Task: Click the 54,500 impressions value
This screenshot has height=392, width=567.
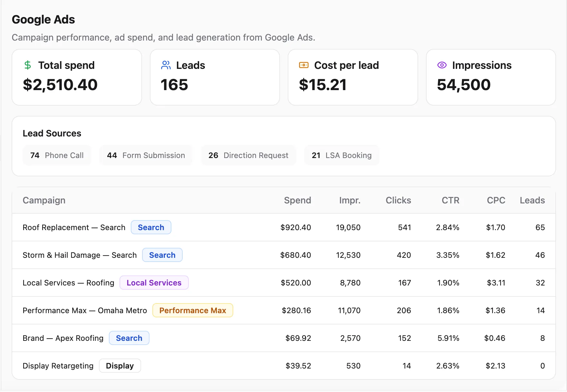Action: point(464,85)
